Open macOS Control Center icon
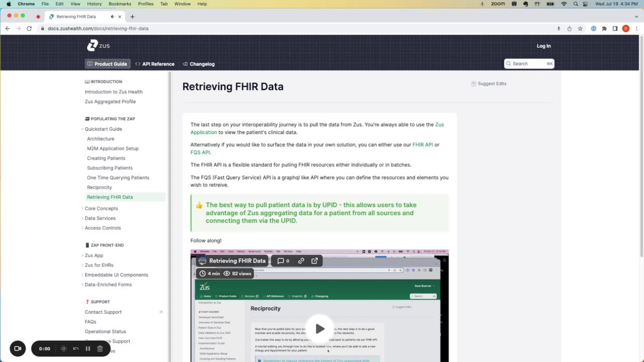 point(586,4)
